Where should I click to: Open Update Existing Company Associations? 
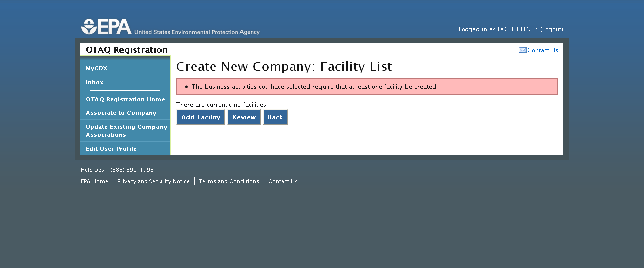click(x=126, y=131)
